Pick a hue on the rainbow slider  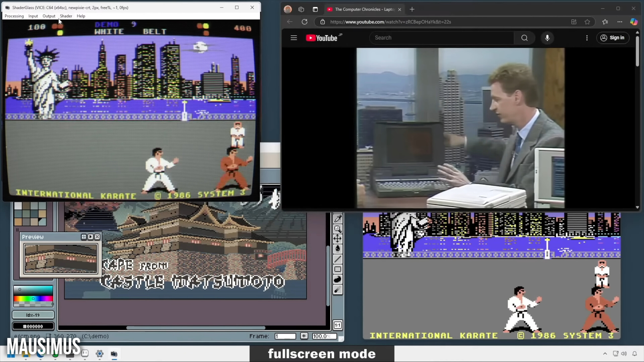coord(33,299)
